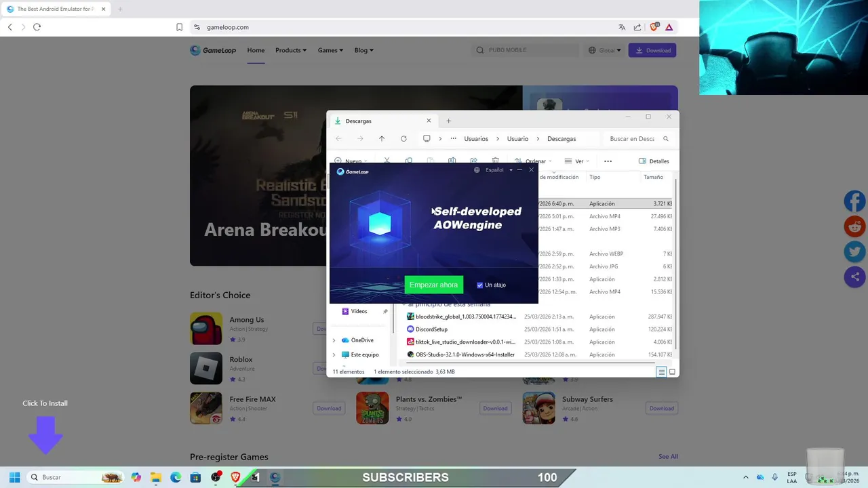The height and width of the screenshot is (488, 868).
Task: Go up one folder in File Explorer
Action: (382, 138)
